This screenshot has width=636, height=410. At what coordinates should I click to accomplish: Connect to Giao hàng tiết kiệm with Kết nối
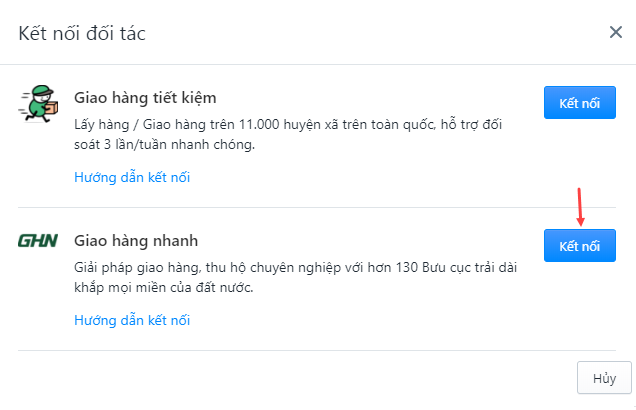tap(580, 103)
